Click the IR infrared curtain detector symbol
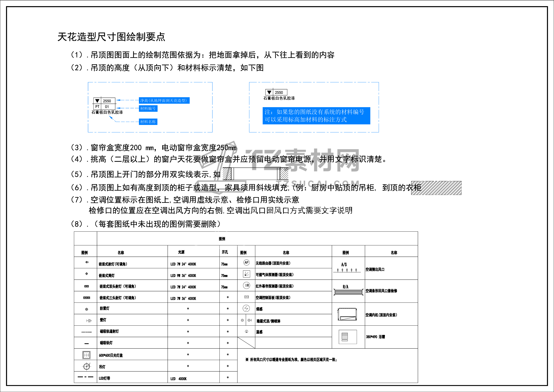Screen dimensions: 554x392 click(x=246, y=286)
